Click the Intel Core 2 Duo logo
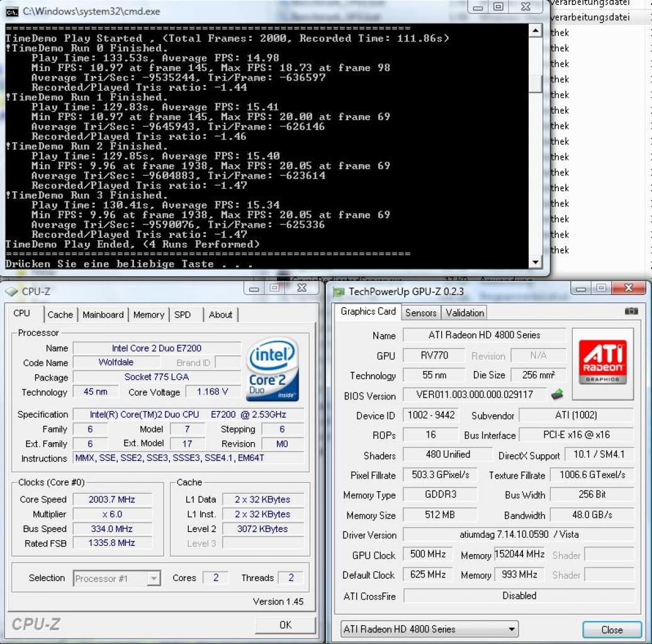652x644 pixels. click(x=272, y=369)
